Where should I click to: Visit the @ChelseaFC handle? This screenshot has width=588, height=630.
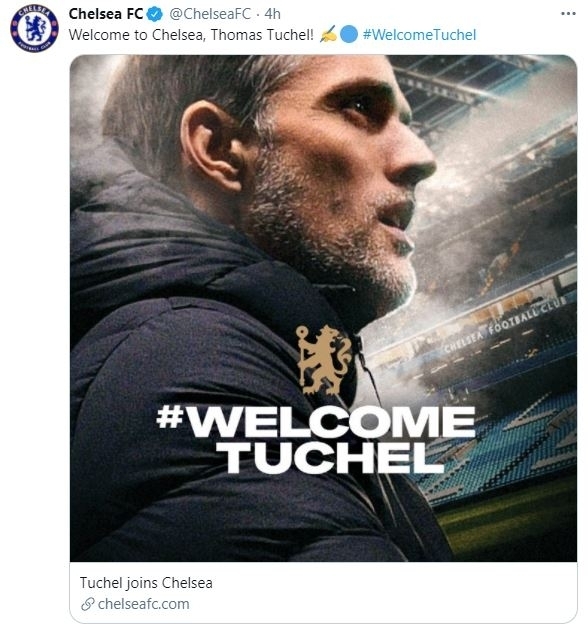210,14
